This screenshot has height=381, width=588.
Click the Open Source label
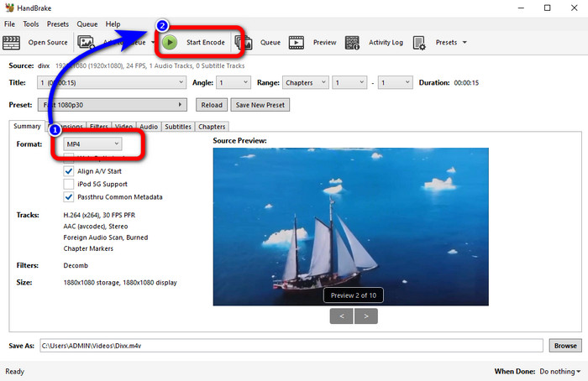point(48,42)
